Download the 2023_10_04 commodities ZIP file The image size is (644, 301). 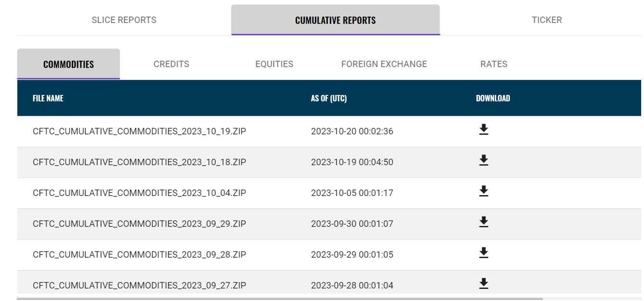(x=483, y=191)
